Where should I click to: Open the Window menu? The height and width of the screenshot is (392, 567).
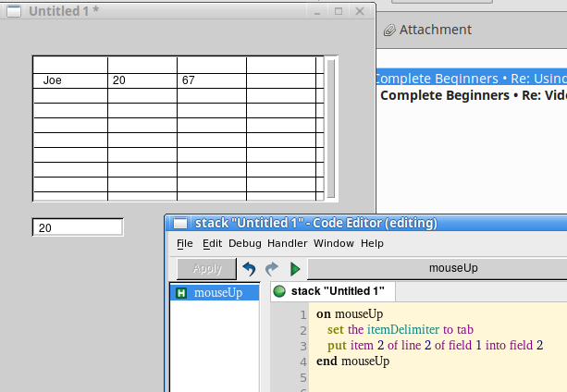tap(333, 243)
